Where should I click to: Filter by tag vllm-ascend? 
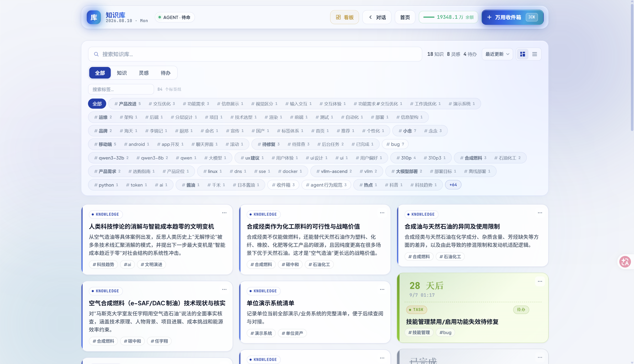[x=334, y=171]
